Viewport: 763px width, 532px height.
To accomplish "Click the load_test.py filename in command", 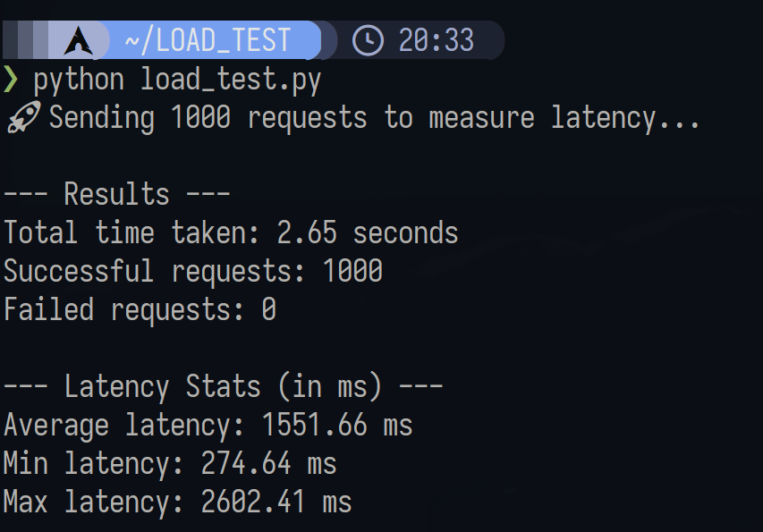I will (231, 80).
